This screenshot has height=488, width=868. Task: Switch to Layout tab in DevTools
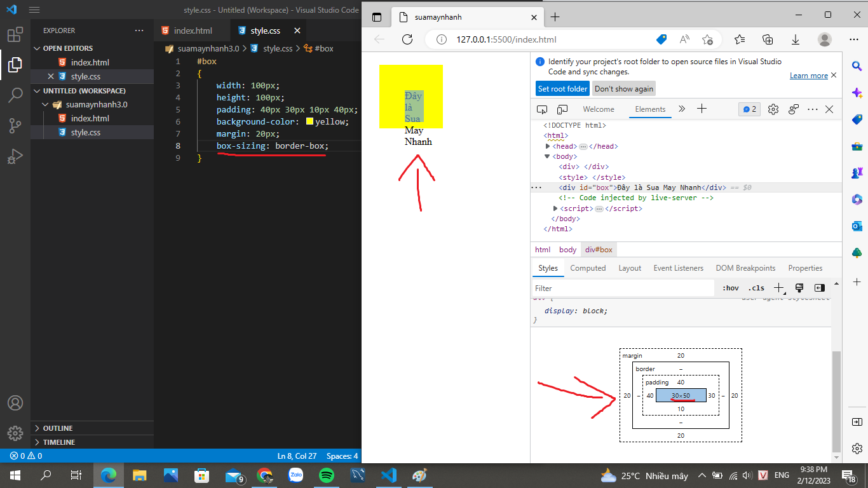tap(630, 268)
